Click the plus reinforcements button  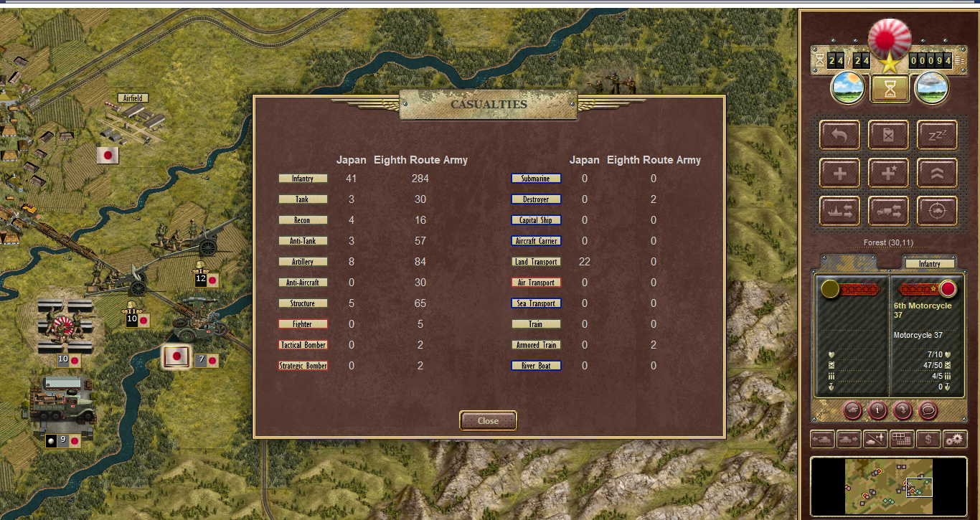(x=840, y=173)
